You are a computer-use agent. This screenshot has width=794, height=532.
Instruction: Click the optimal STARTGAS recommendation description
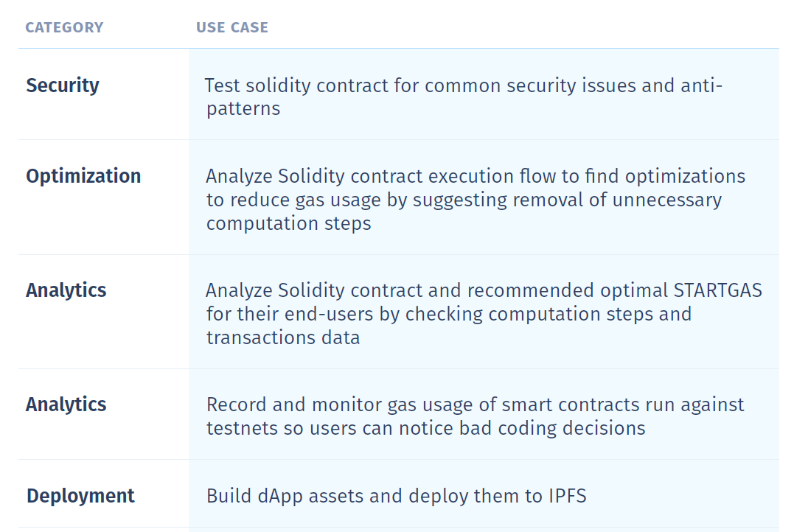click(x=484, y=314)
